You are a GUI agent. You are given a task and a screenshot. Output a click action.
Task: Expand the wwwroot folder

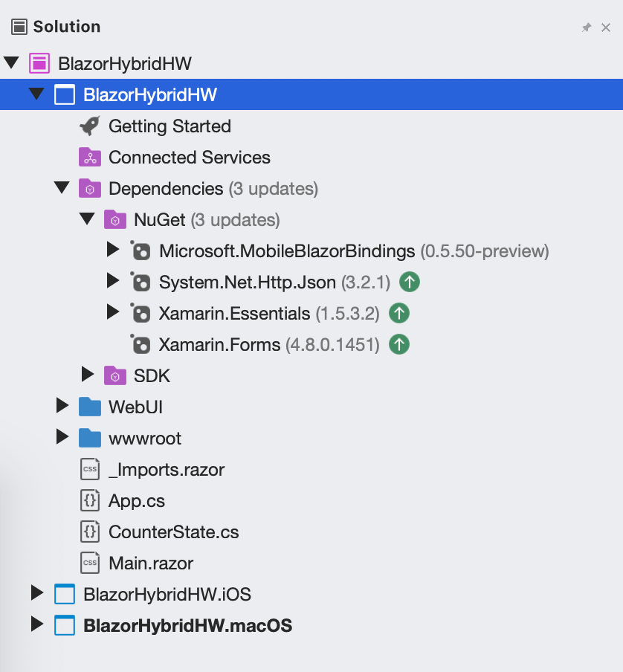coord(62,436)
